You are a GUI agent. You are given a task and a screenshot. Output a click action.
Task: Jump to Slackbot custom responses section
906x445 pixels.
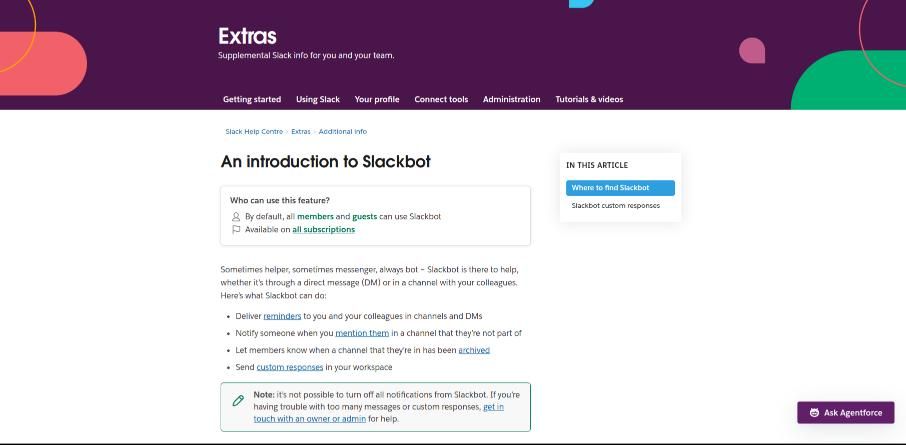615,206
